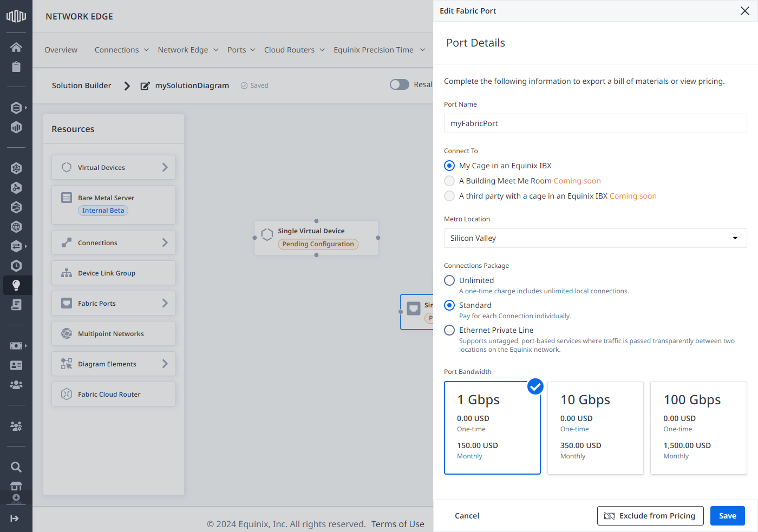Add a Fabric Cloud Router resource
Image resolution: width=758 pixels, height=532 pixels.
click(114, 394)
